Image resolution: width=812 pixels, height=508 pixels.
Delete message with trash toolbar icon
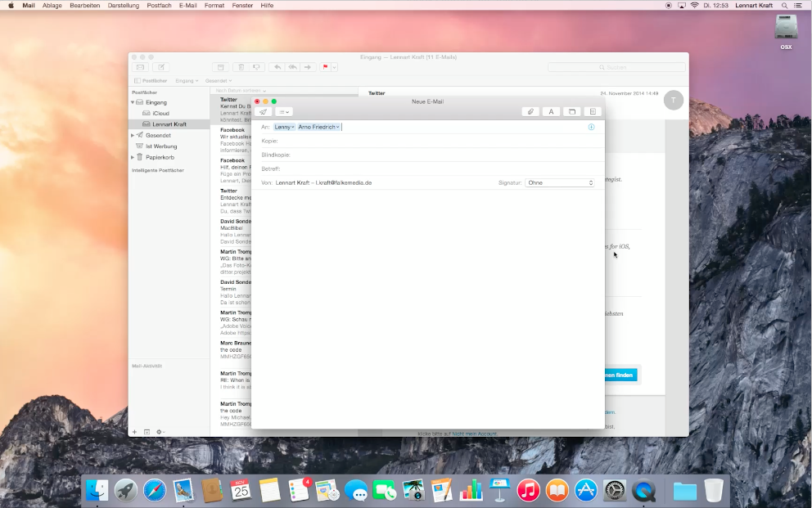241,67
